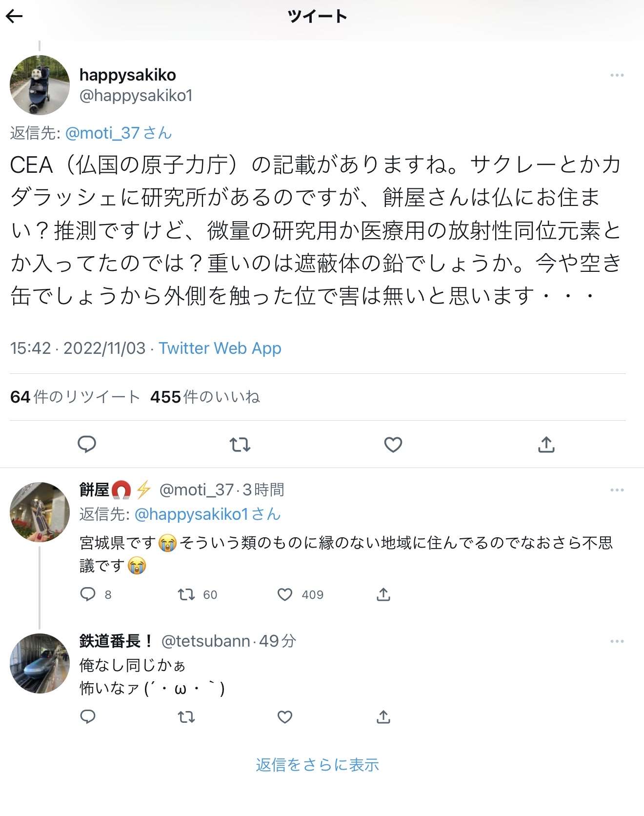Like 鉄道番長's reply tweet
The height and width of the screenshot is (816, 644).
(x=285, y=716)
